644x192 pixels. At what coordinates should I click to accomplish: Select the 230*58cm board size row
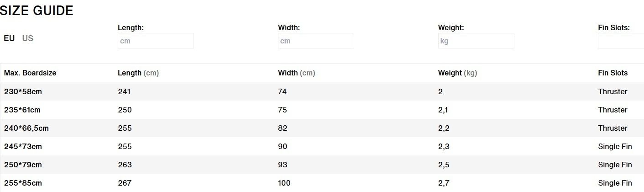pos(23,91)
